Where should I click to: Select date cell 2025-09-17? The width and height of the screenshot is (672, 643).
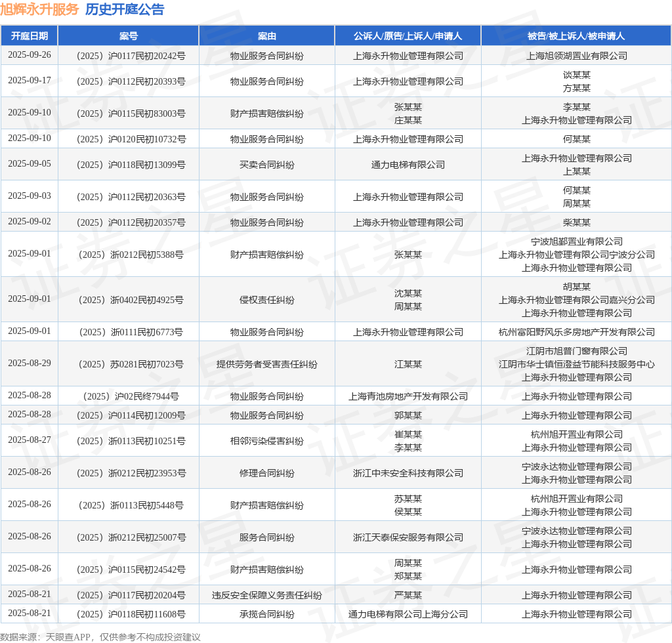pos(29,81)
